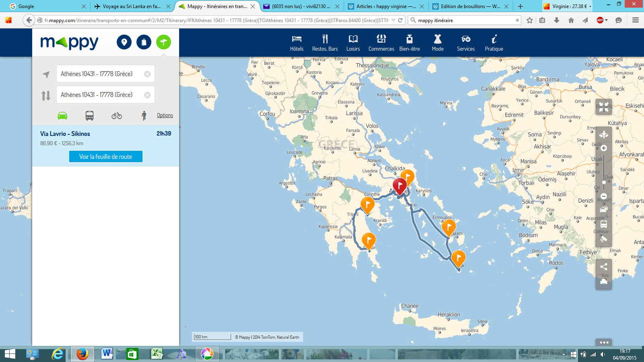Switch to the Google browser tab
Viewport: 644px width, 362px height.
point(44,6)
